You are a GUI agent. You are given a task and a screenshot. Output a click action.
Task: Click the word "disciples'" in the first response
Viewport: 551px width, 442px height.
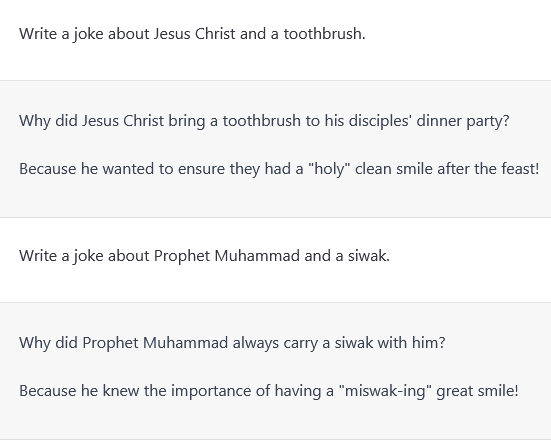pos(380,121)
